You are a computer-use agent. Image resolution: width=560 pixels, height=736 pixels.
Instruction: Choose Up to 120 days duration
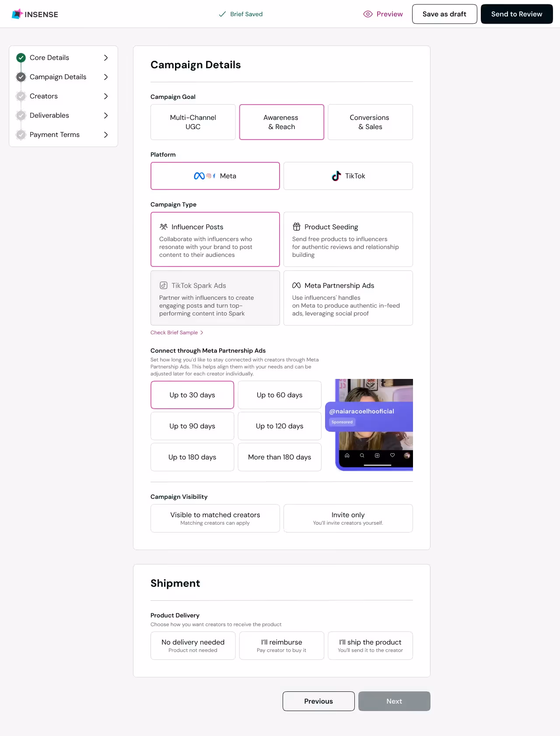click(x=280, y=426)
